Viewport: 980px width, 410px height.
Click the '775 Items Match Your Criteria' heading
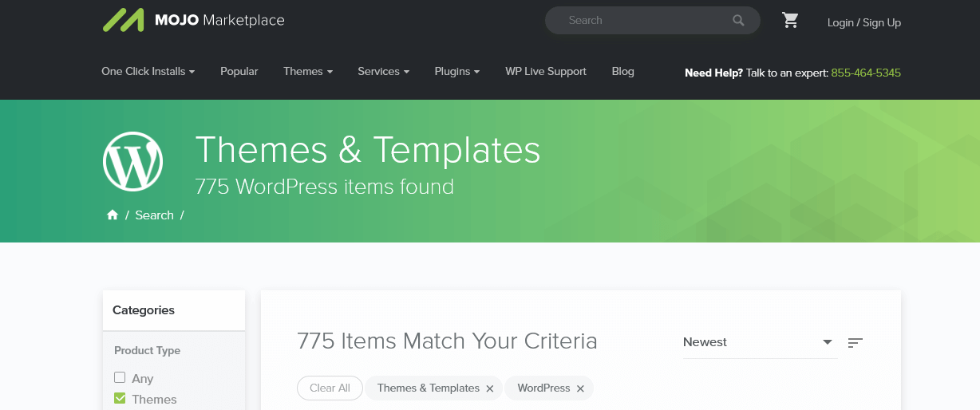pyautogui.click(x=447, y=341)
